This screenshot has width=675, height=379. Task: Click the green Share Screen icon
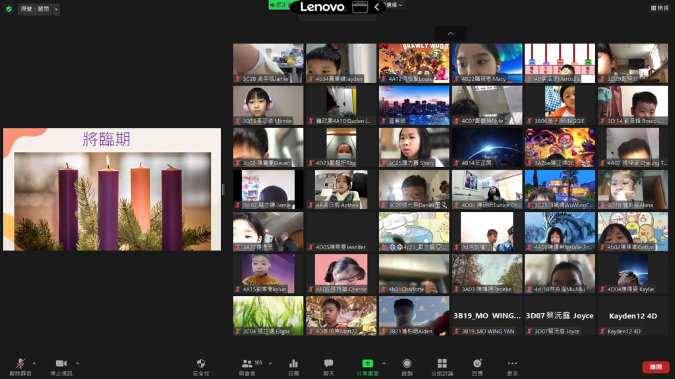(367, 363)
